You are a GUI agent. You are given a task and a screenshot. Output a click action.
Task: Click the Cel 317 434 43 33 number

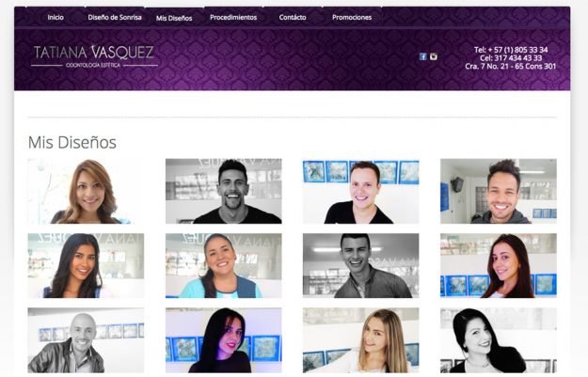(x=511, y=57)
